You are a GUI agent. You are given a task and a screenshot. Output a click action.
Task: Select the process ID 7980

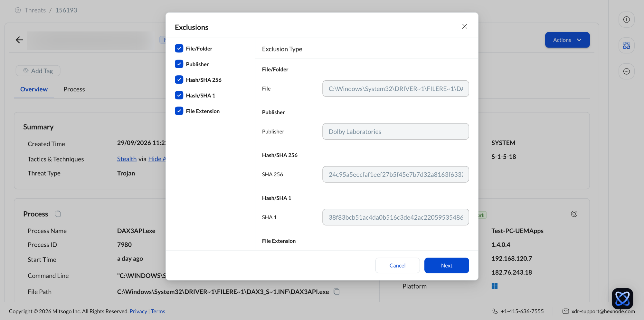pos(124,244)
